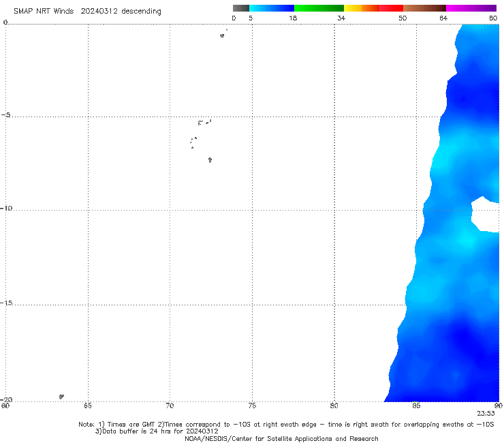Click the magenta-purple segment of the color bar
Image resolution: width=504 pixels, height=443 pixels.
point(471,8)
